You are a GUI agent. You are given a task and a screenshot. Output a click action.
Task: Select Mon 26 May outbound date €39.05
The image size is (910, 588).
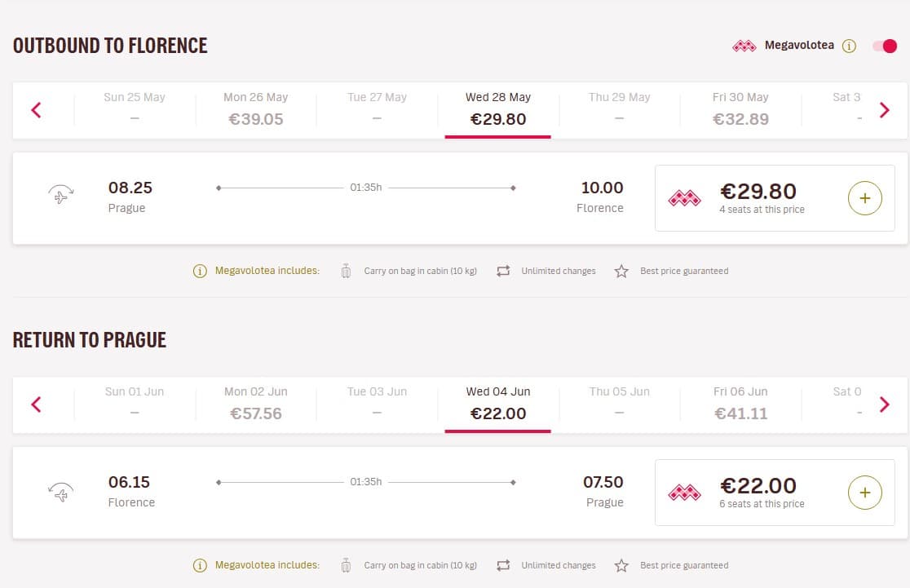tap(256, 109)
